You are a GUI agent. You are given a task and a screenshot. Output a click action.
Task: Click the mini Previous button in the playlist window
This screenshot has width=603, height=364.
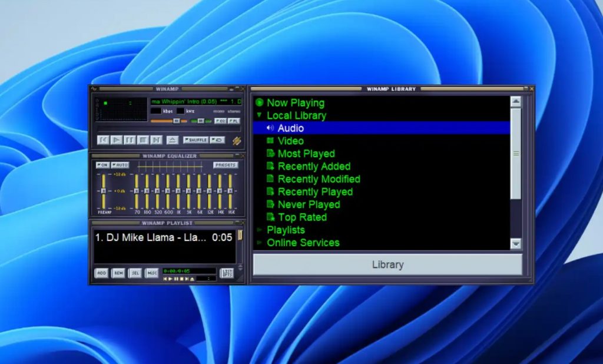pos(165,279)
